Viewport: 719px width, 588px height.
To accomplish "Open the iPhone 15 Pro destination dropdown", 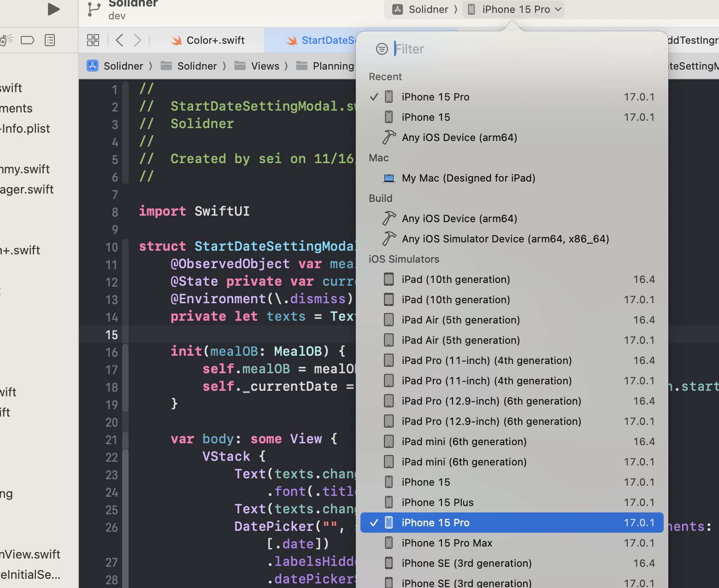I will [514, 9].
